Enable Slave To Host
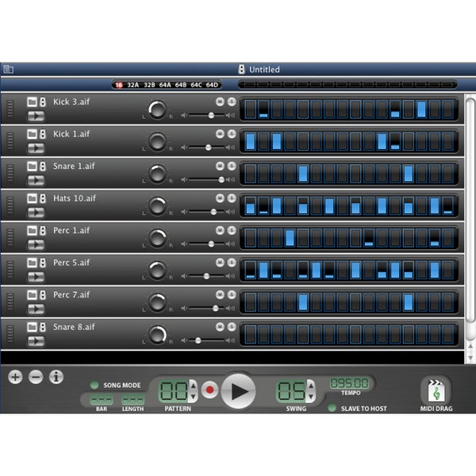This screenshot has width=476, height=476. point(332,408)
